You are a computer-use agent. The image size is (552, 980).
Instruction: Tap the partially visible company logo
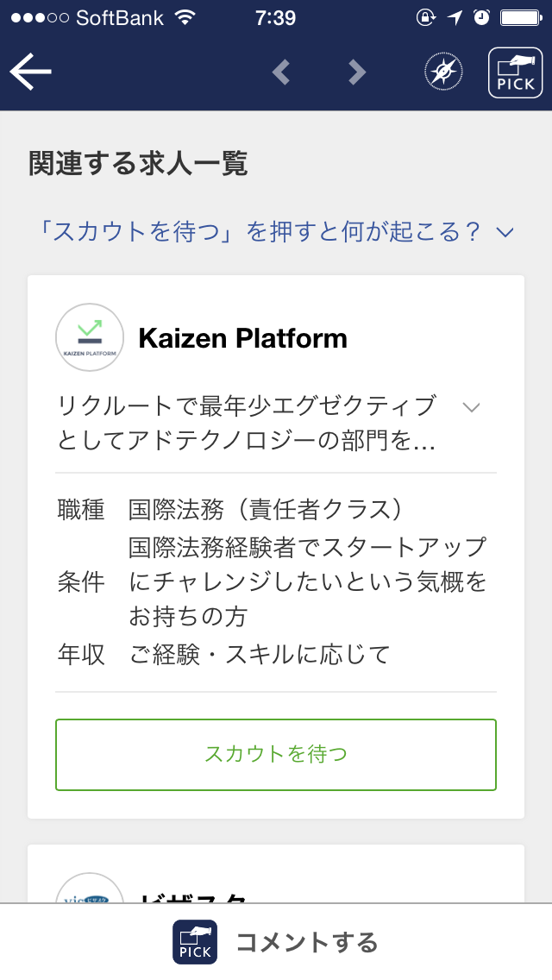coord(86,889)
